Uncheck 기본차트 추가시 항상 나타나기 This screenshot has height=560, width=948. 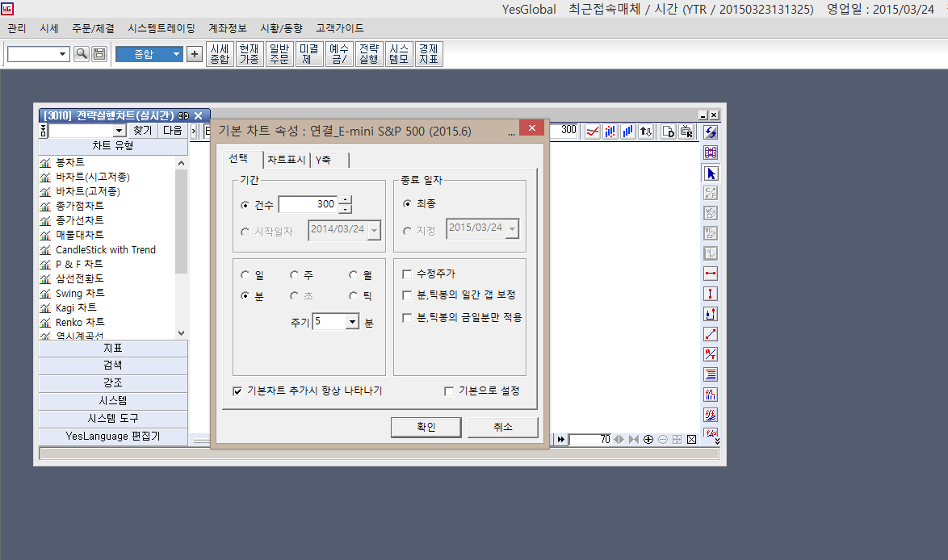pos(237,391)
